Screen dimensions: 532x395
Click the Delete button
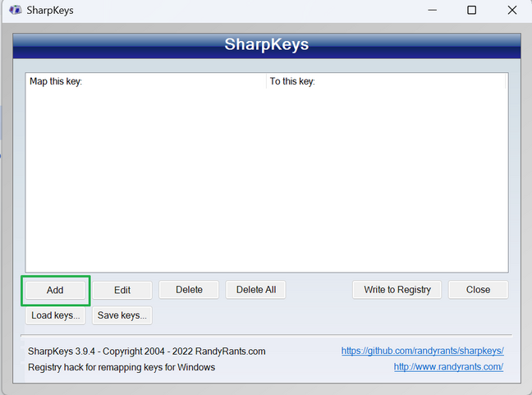coord(189,290)
